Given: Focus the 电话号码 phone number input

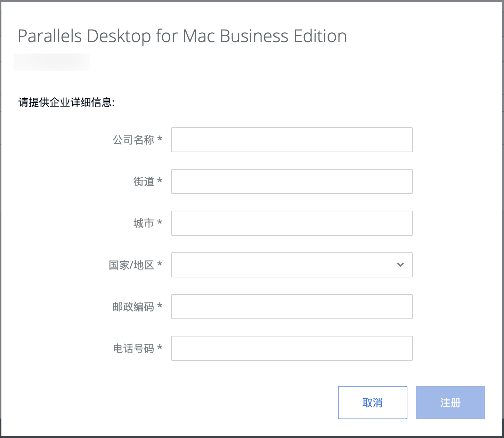Looking at the screenshot, I should [292, 348].
